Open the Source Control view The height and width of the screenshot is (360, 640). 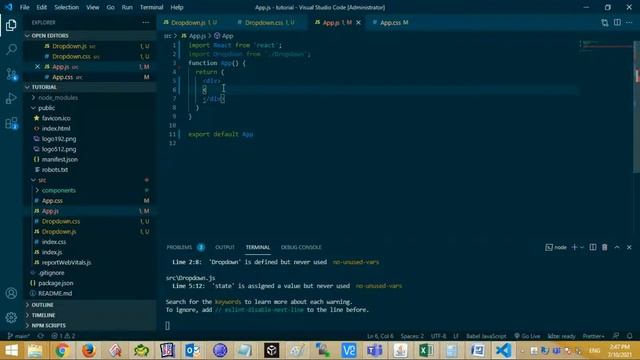11,74
